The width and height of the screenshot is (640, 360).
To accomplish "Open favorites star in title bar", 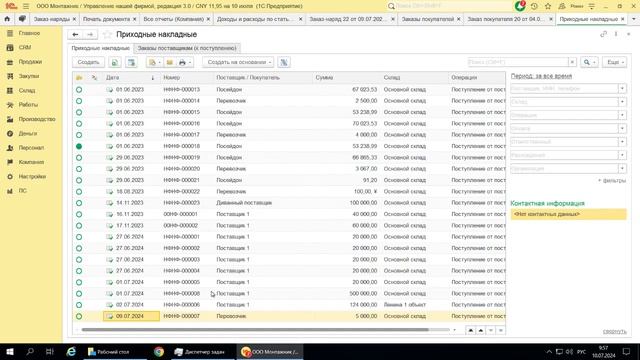I will [x=548, y=6].
